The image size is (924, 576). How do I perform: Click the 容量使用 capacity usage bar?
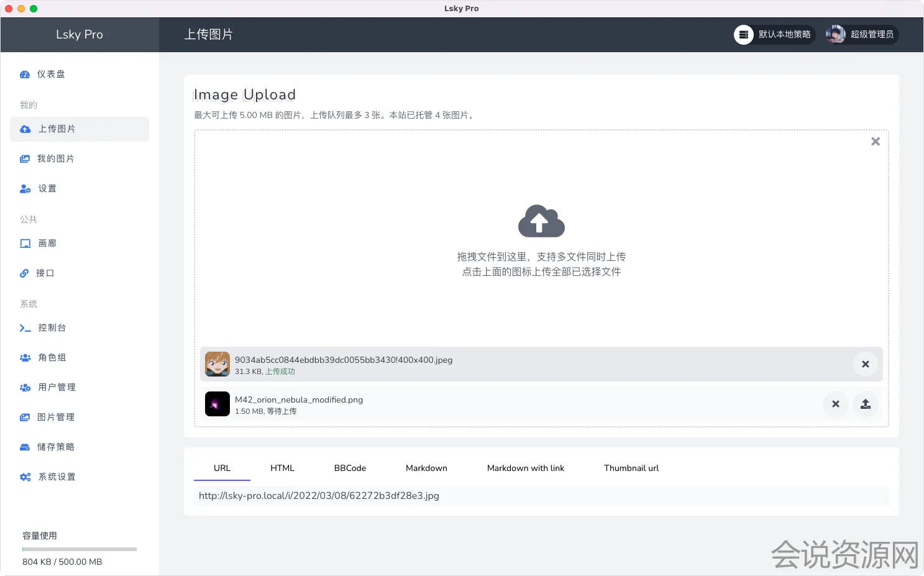click(80, 549)
